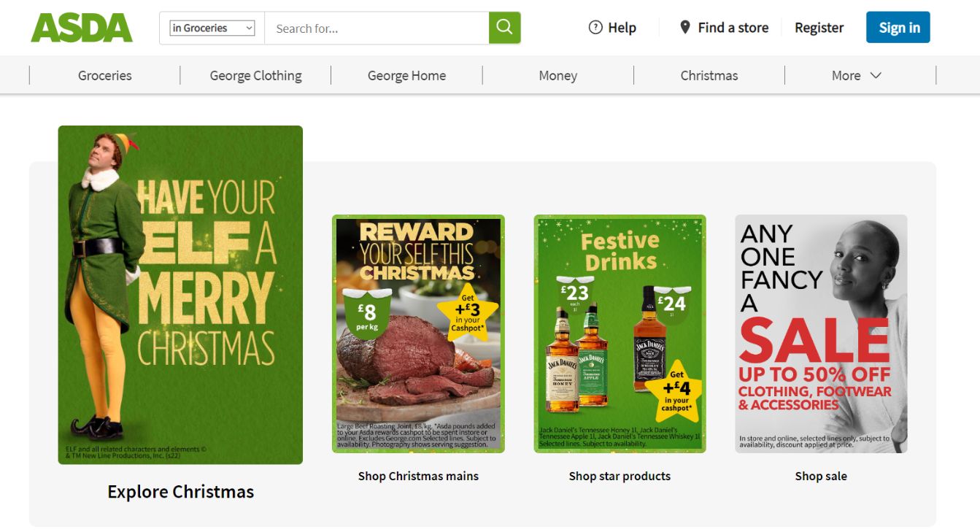Click the Register link
980x532 pixels.
click(x=819, y=28)
